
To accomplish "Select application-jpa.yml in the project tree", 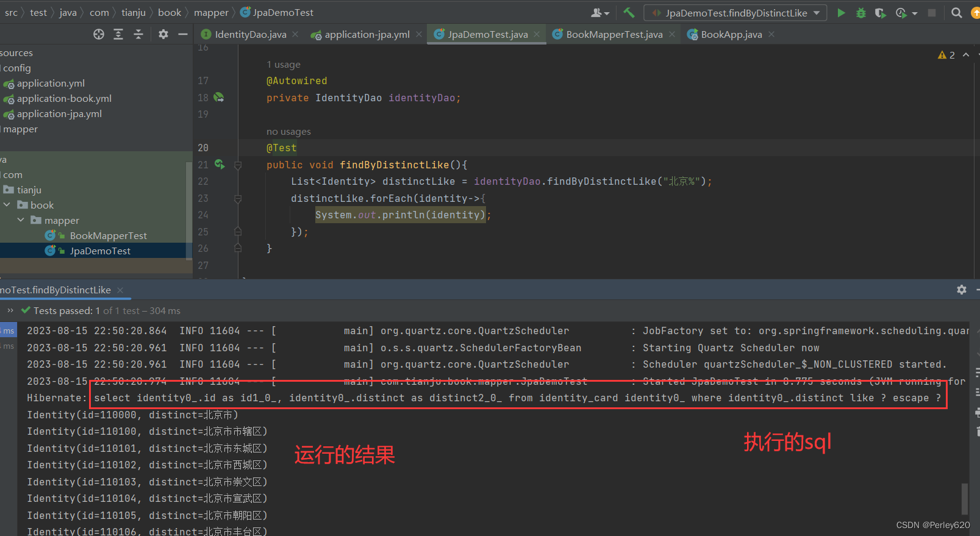I will coord(59,113).
